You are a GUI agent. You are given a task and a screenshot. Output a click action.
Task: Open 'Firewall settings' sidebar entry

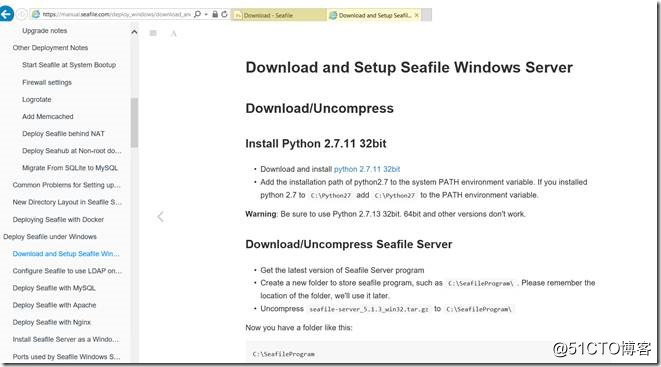47,83
